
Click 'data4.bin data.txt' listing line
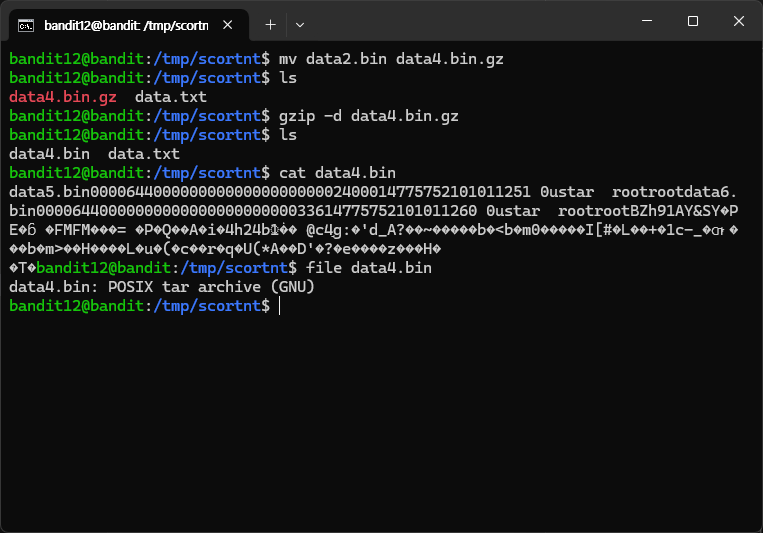point(94,154)
